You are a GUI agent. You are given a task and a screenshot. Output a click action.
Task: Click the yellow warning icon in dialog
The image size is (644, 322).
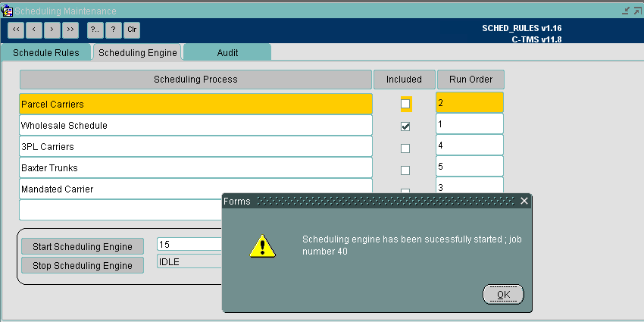tap(262, 246)
